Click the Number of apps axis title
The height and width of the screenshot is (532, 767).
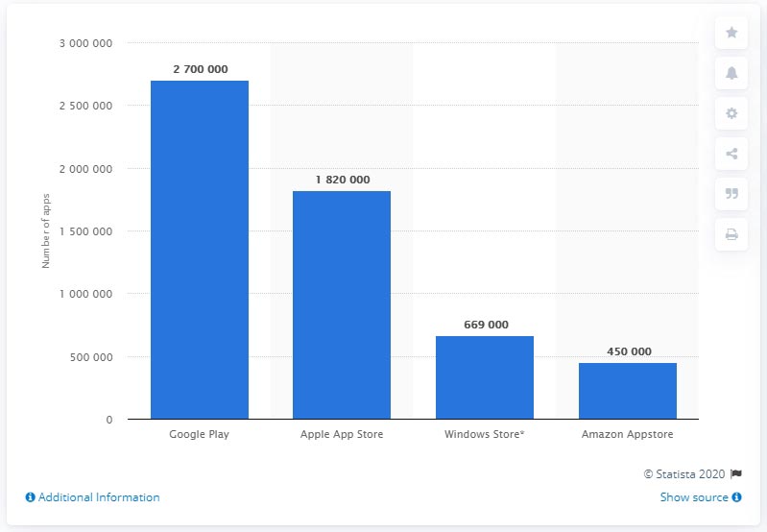[x=45, y=231]
